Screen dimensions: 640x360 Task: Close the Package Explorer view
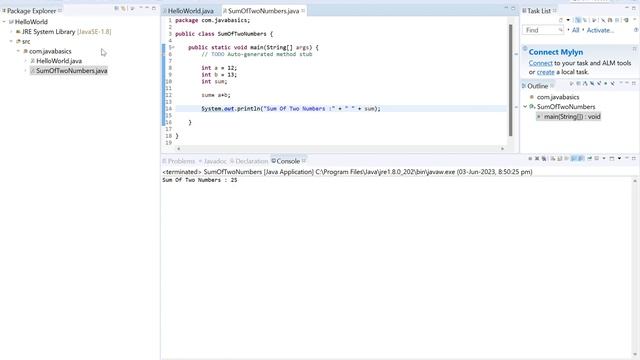tap(60, 11)
